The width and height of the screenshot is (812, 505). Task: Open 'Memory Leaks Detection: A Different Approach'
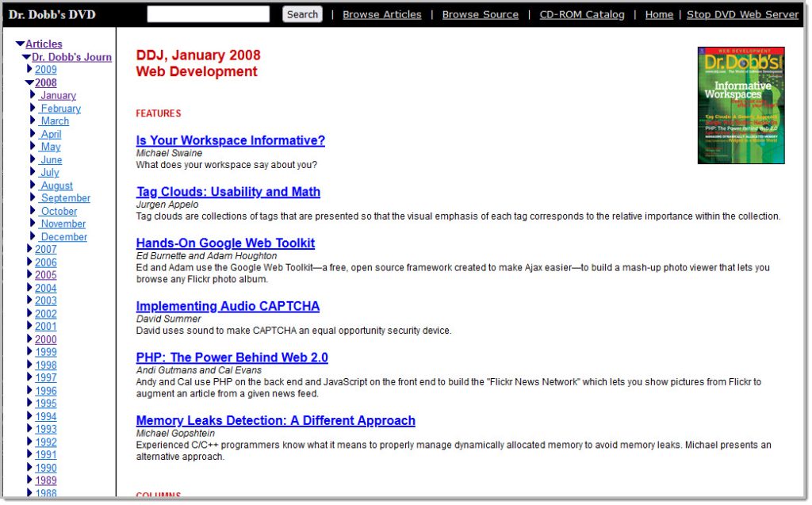tap(275, 421)
